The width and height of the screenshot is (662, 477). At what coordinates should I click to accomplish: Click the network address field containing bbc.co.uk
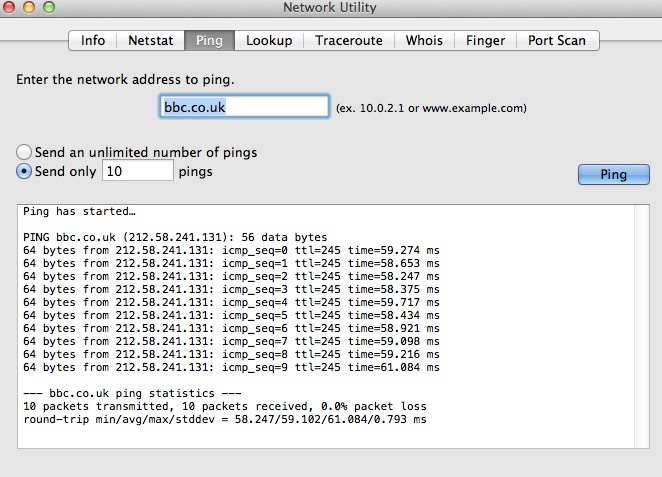pyautogui.click(x=244, y=107)
